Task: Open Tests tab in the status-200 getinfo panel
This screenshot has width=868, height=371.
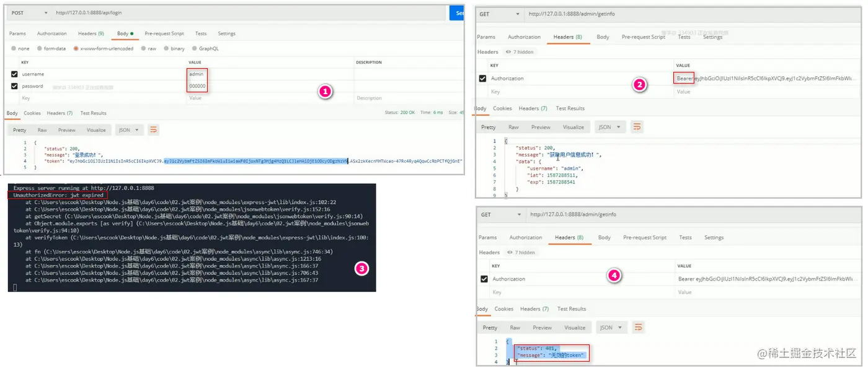Action: pyautogui.click(x=684, y=37)
